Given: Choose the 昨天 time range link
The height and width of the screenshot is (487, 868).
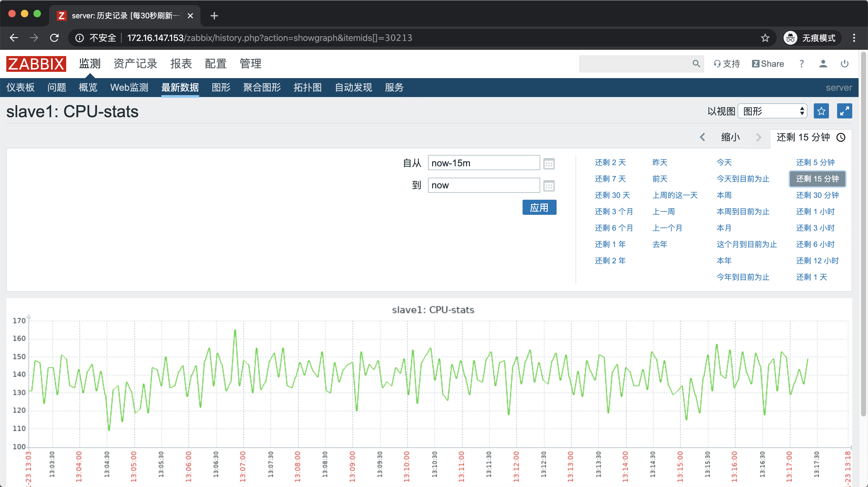Looking at the screenshot, I should 659,162.
